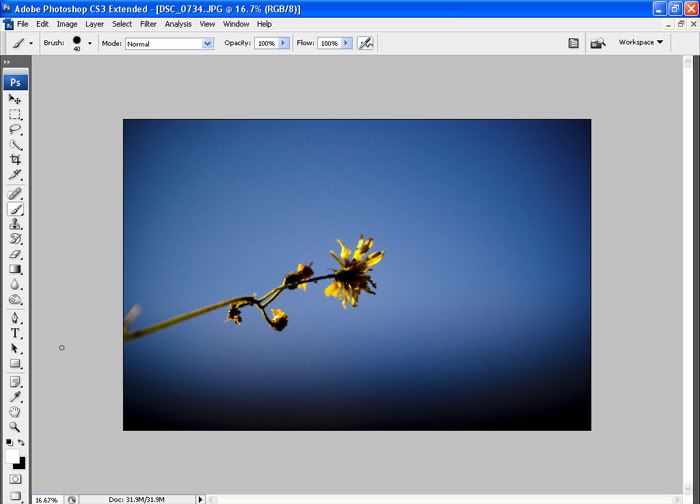Select the Blur tool
This screenshot has width=700, height=504.
(15, 284)
